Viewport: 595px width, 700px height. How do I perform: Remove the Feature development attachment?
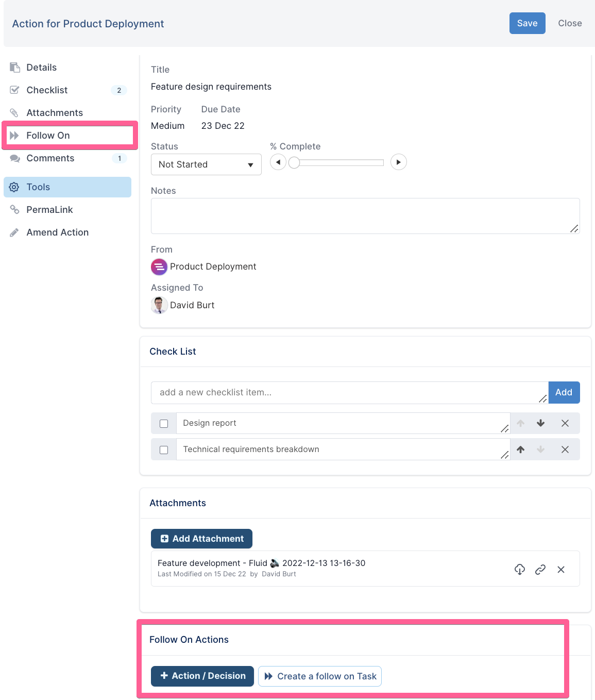click(561, 569)
